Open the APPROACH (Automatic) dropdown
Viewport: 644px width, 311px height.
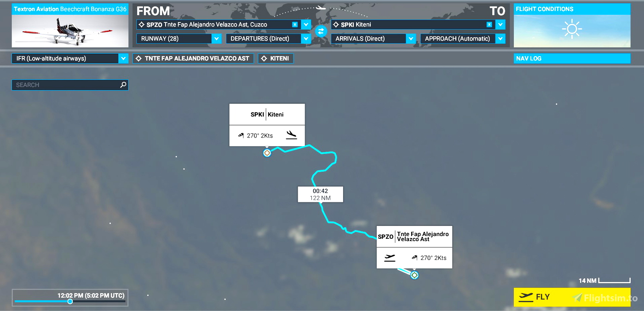click(x=463, y=39)
